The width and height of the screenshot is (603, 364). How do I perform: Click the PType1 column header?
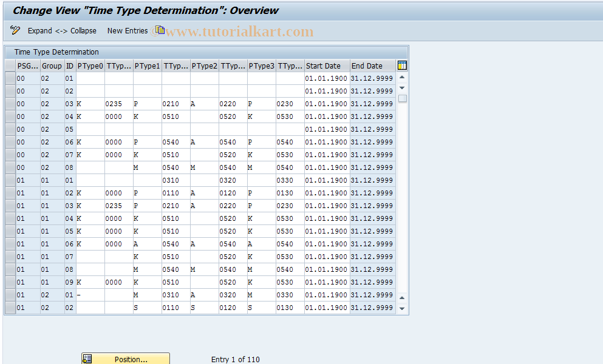tap(148, 66)
